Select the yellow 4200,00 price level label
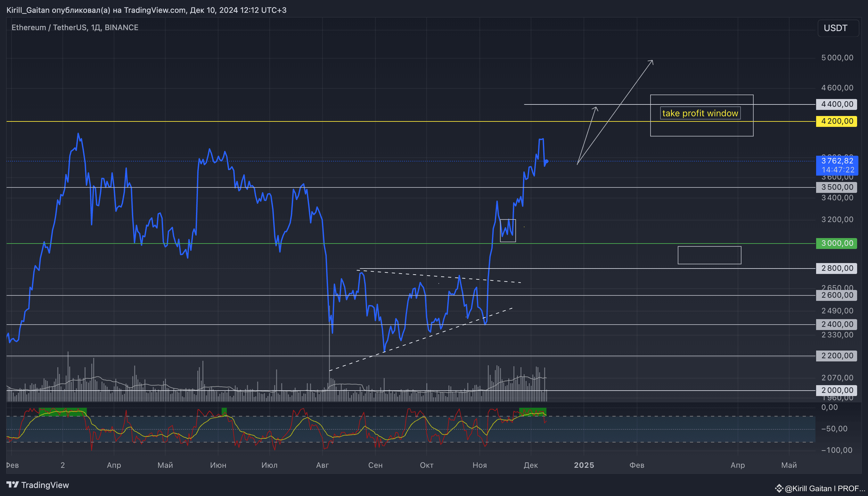 (x=836, y=121)
